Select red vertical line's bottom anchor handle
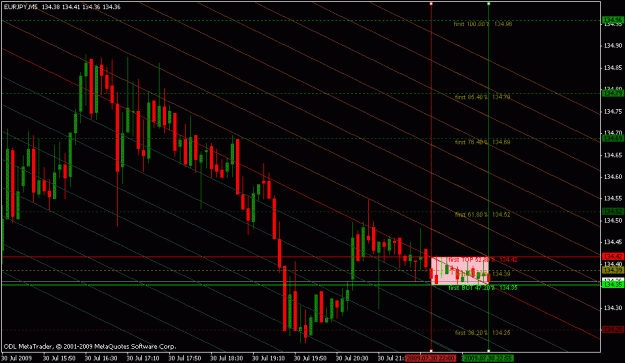The height and width of the screenshot is (363, 625). 431,351
